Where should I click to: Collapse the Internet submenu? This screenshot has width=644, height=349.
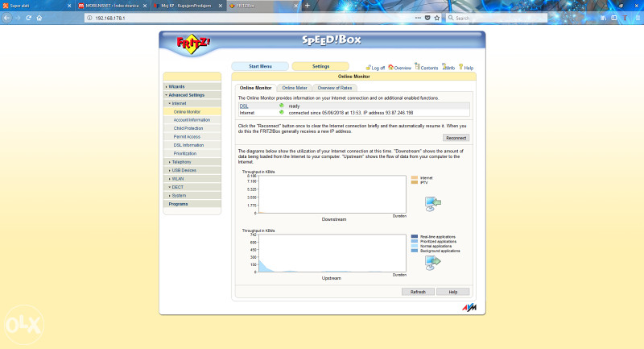tap(192, 104)
